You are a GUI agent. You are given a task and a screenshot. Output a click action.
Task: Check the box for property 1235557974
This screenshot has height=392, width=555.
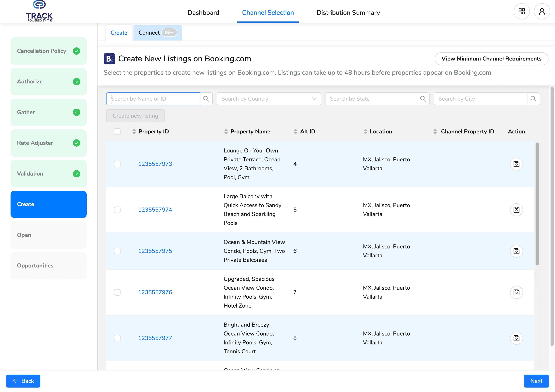(117, 210)
